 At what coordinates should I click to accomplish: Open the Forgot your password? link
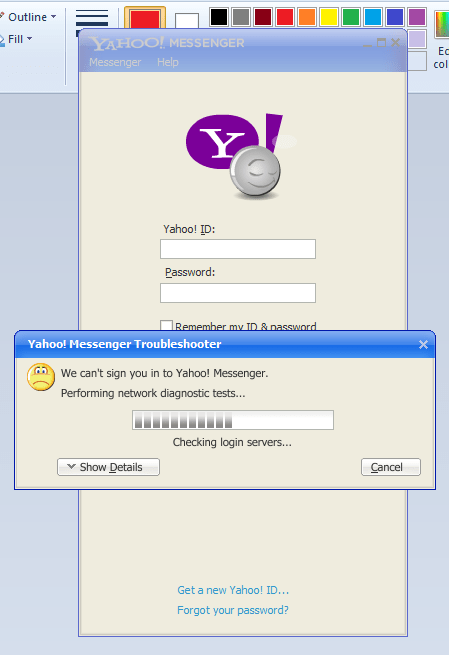pos(233,610)
